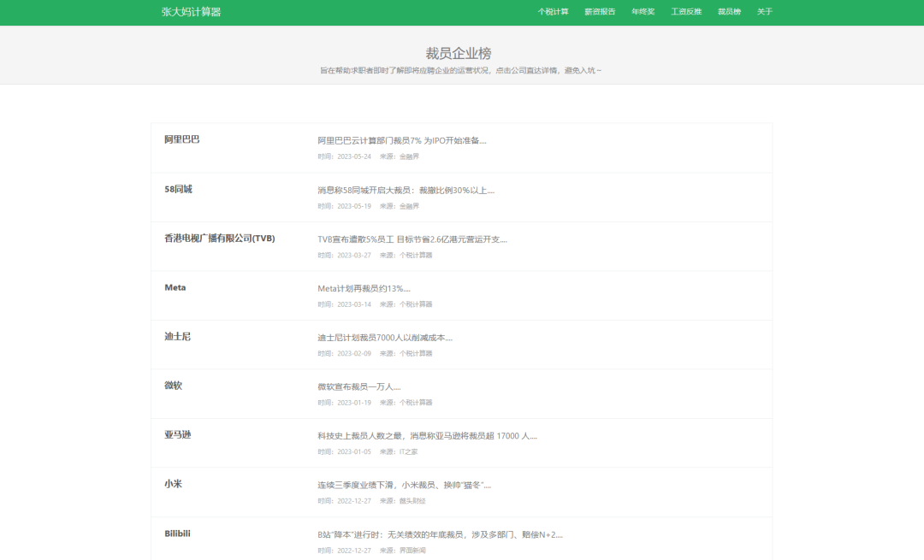Click the date 2023-02-09
The width and height of the screenshot is (924, 560).
pyautogui.click(x=354, y=353)
